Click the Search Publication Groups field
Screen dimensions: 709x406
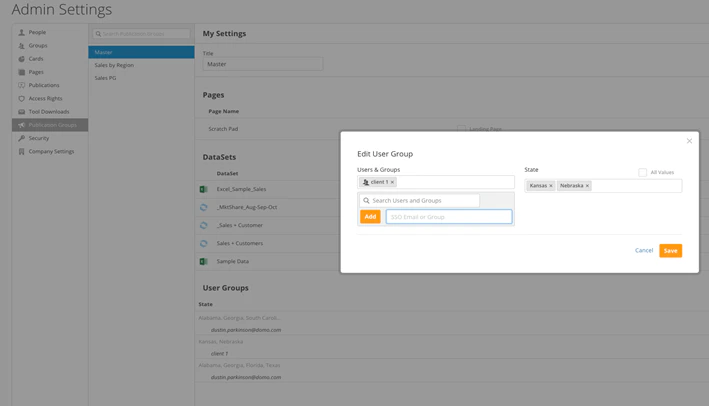click(x=141, y=34)
